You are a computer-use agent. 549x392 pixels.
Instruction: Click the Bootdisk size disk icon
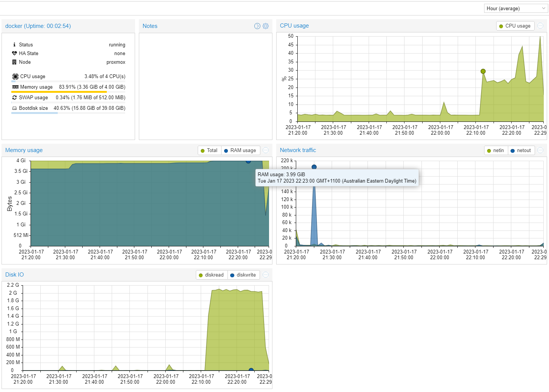[x=14, y=108]
